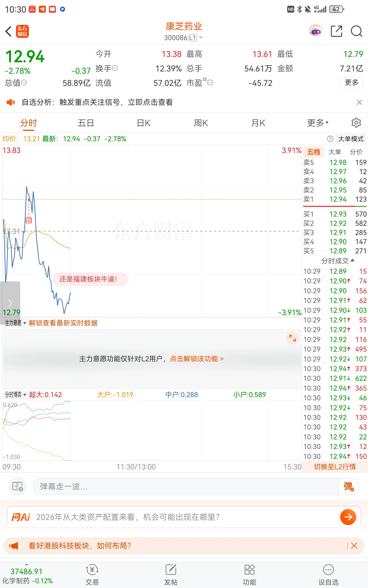Tap the 问AI question input box
The width and height of the screenshot is (368, 588).
click(184, 517)
